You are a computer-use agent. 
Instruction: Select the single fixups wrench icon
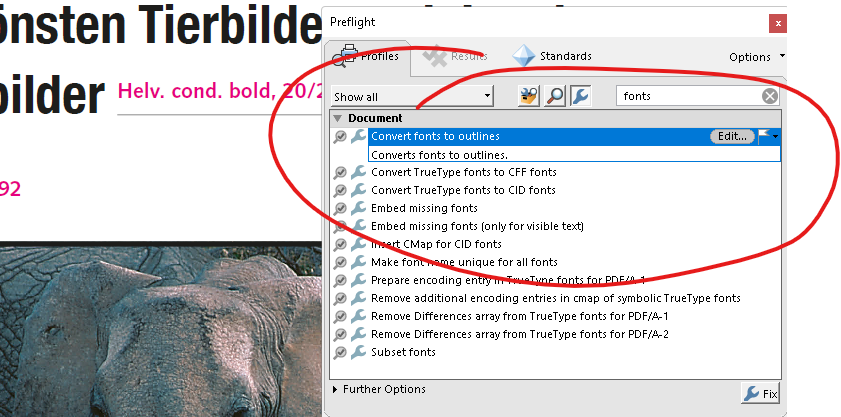coord(580,97)
